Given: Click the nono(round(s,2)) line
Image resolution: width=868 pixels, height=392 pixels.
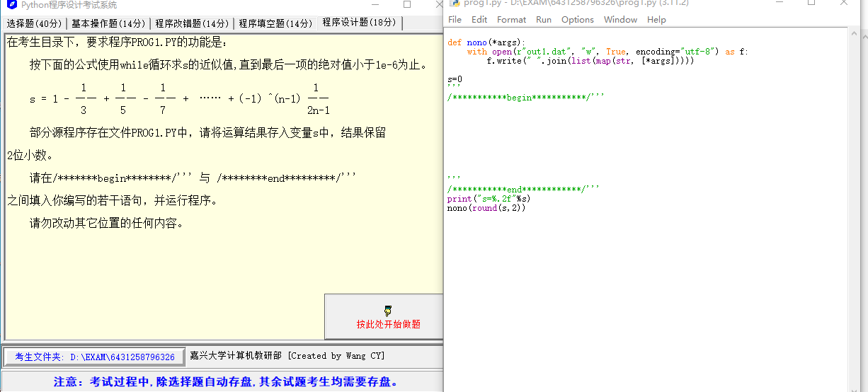Looking at the screenshot, I should tap(486, 207).
